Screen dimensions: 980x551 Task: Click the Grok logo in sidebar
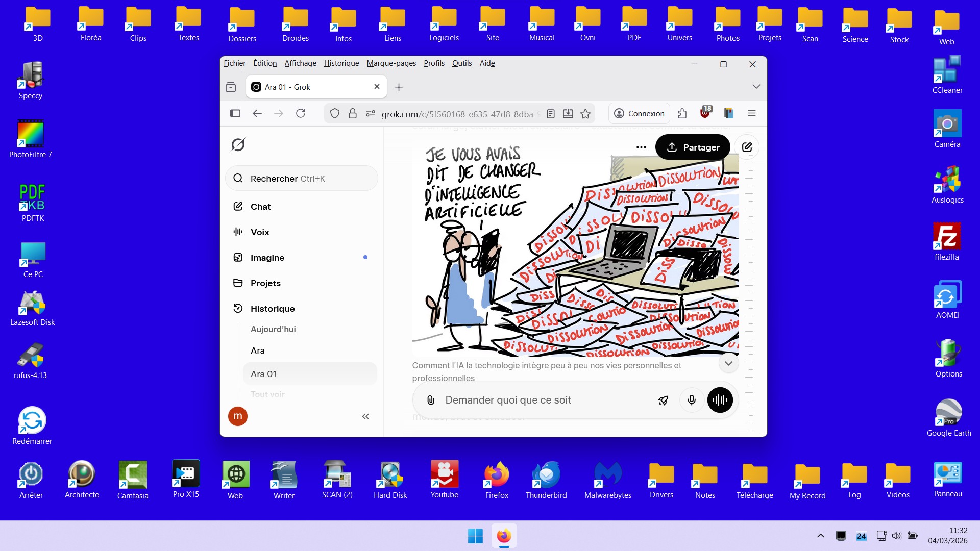(x=238, y=145)
